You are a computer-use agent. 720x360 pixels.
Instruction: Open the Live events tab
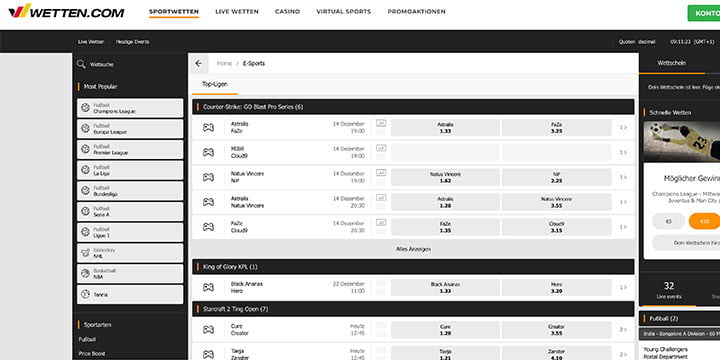pos(669,291)
